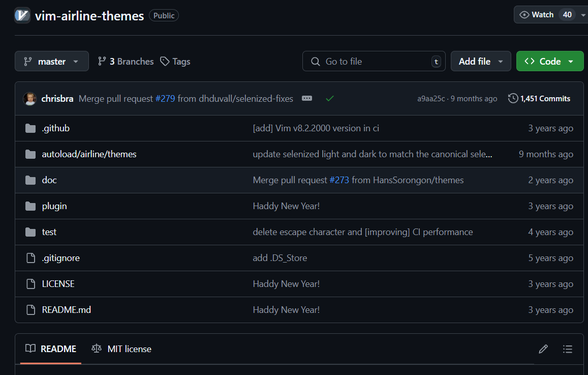Open the doc directory name

pyautogui.click(x=49, y=180)
